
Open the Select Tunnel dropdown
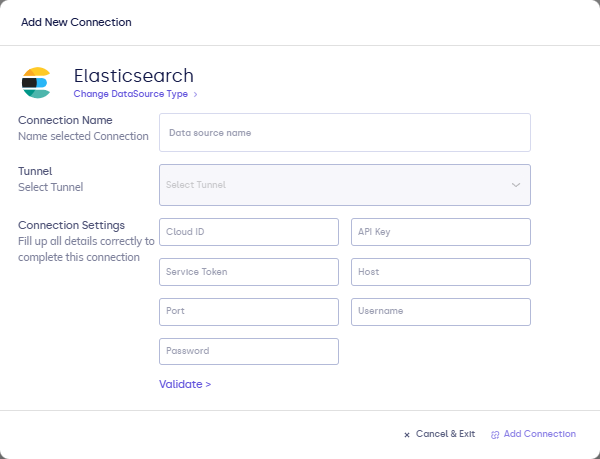(345, 185)
